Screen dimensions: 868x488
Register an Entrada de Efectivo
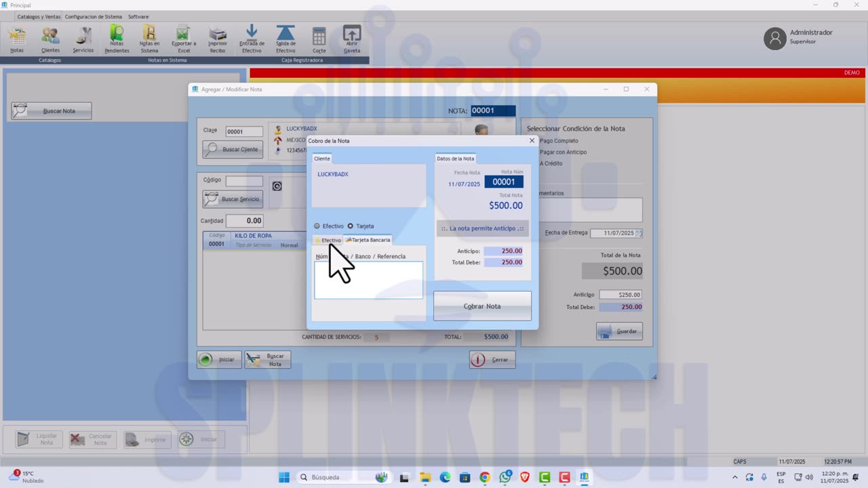tap(252, 40)
